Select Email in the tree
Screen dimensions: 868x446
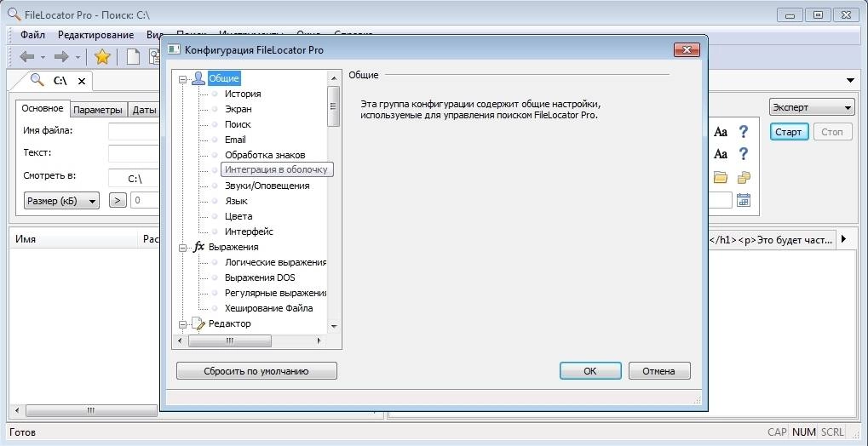tap(235, 140)
